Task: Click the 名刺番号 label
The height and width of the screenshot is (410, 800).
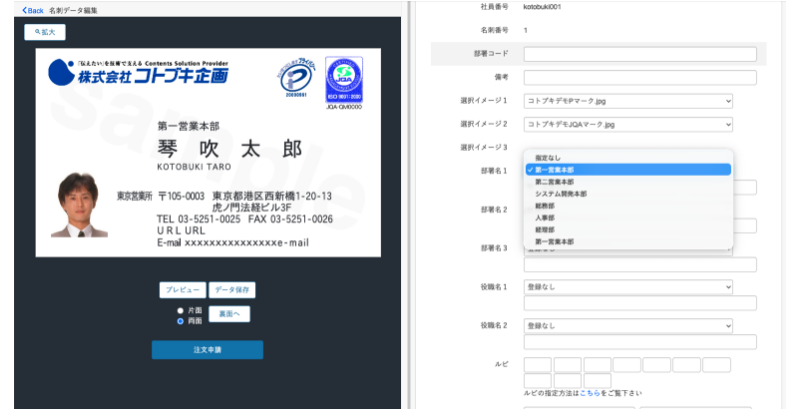Action: 494,31
